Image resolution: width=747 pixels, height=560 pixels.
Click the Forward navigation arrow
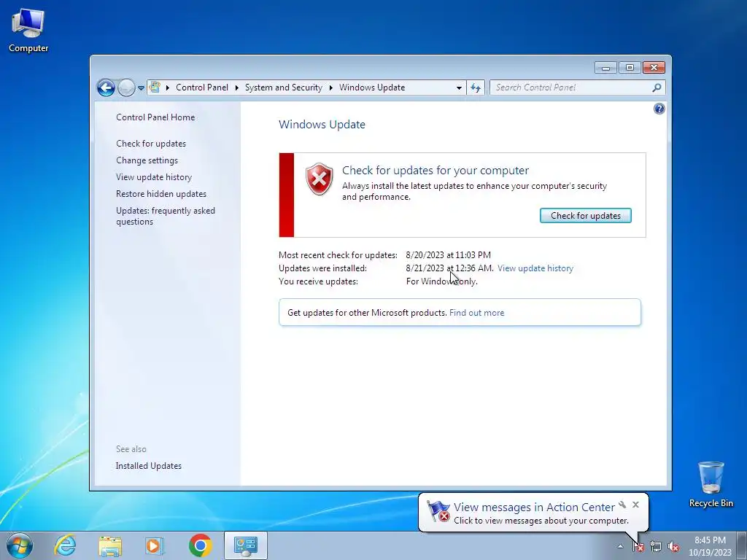(126, 87)
